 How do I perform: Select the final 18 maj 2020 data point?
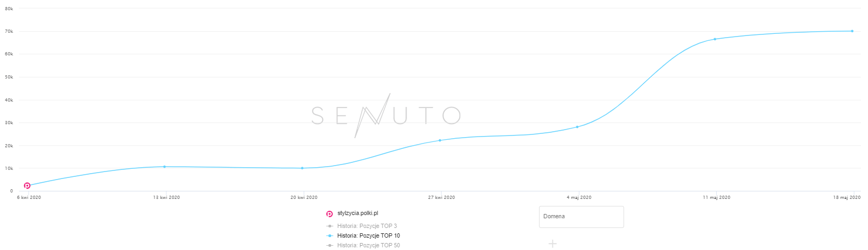[x=852, y=31]
